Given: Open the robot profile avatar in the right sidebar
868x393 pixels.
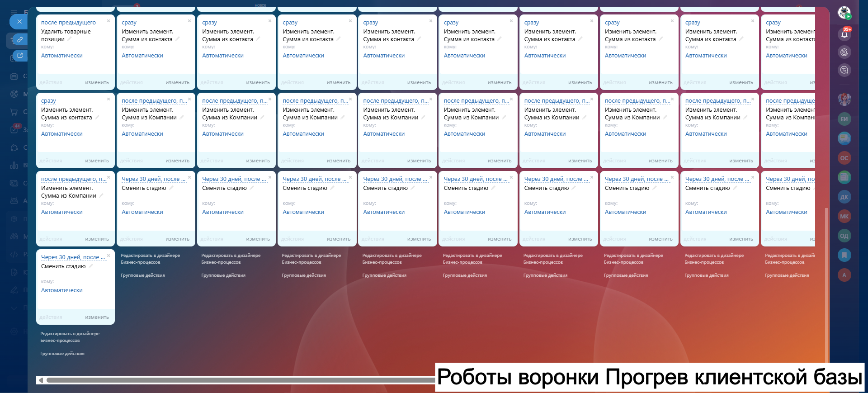Looking at the screenshot, I should pyautogui.click(x=844, y=13).
